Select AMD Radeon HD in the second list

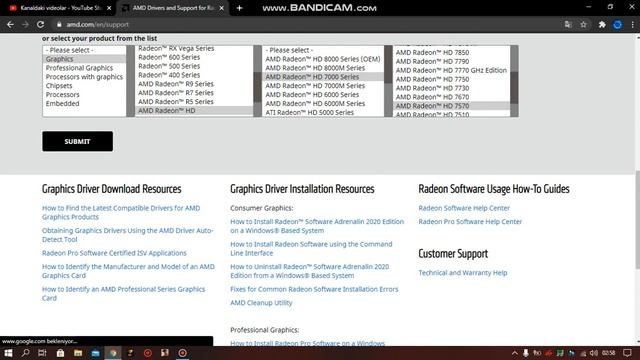[194, 110]
